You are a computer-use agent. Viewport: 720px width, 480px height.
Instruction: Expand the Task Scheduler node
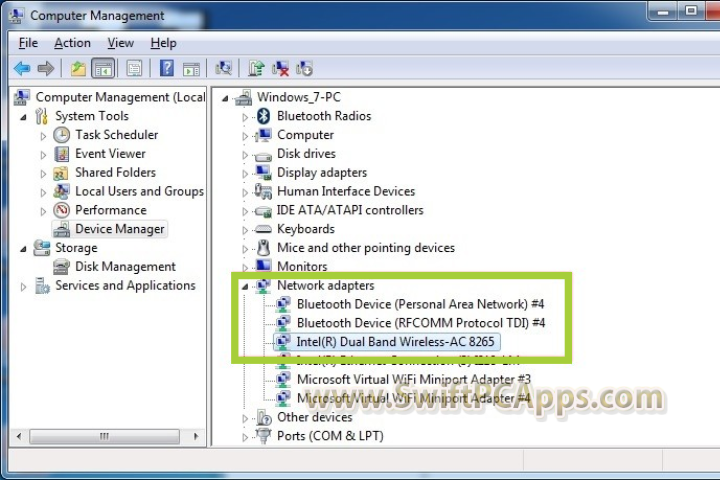[x=43, y=136]
